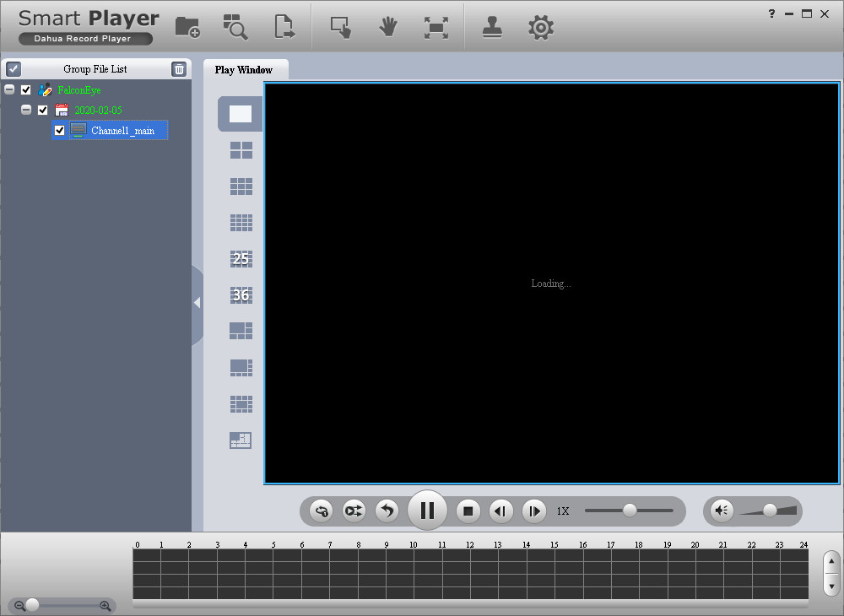Pause the video playback
This screenshot has width=844, height=616.
pos(427,511)
